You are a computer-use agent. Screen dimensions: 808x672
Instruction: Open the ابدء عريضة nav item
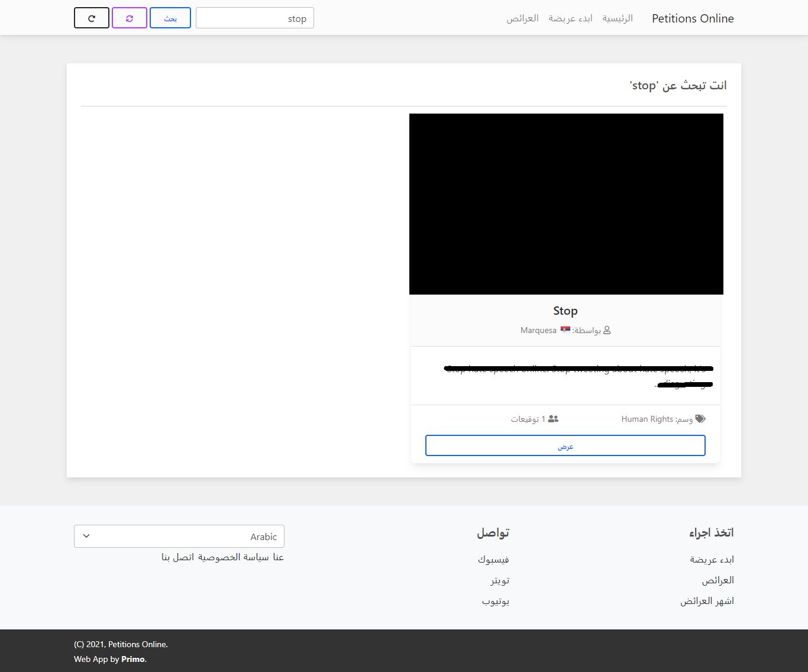pos(570,18)
